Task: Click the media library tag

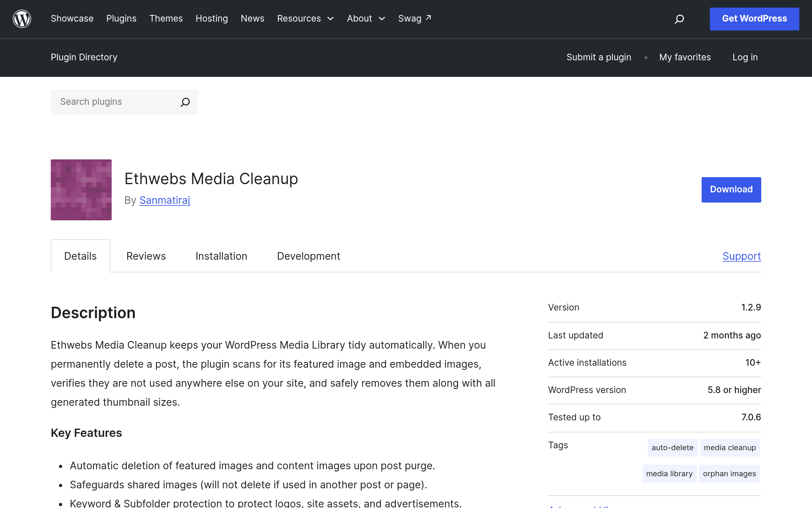Action: tap(669, 474)
